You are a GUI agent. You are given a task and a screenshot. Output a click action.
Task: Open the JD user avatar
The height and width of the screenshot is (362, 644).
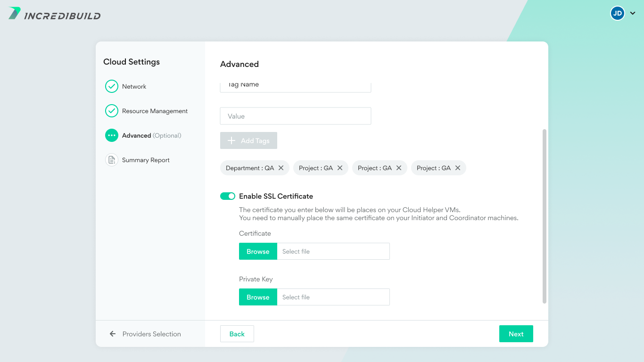618,13
